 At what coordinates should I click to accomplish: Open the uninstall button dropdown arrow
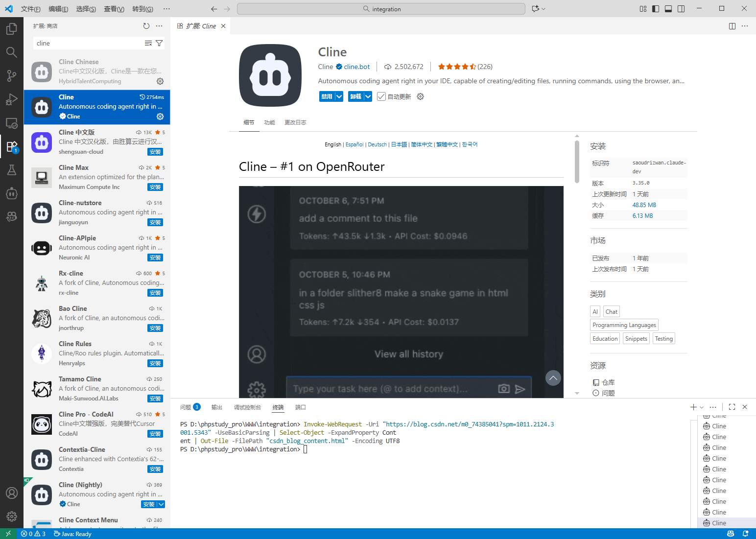368,96
